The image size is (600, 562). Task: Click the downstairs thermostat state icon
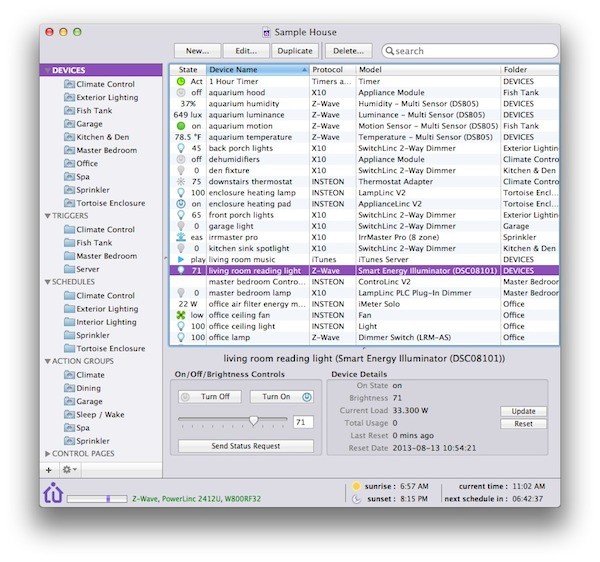click(x=182, y=182)
